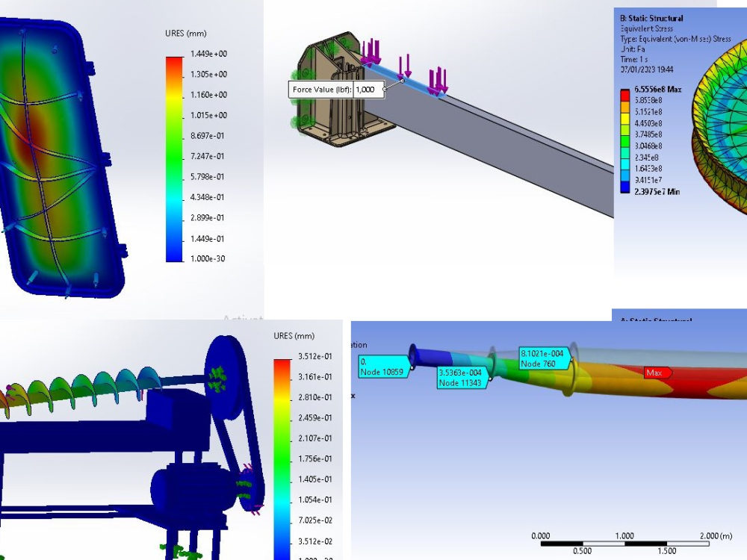Image resolution: width=747 pixels, height=560 pixels.
Task: Click the 2.899e-01 legend value
Action: [x=207, y=217]
